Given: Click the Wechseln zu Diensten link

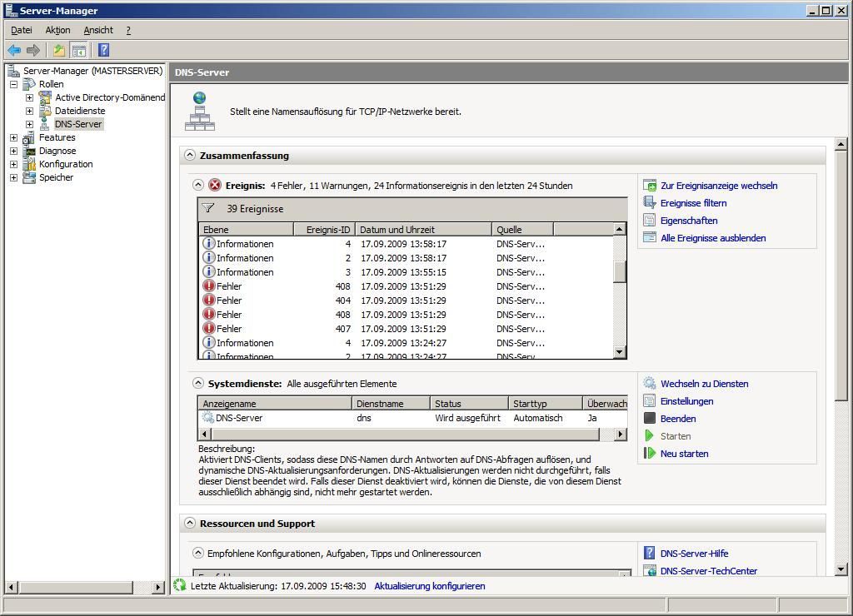Looking at the screenshot, I should pos(704,383).
